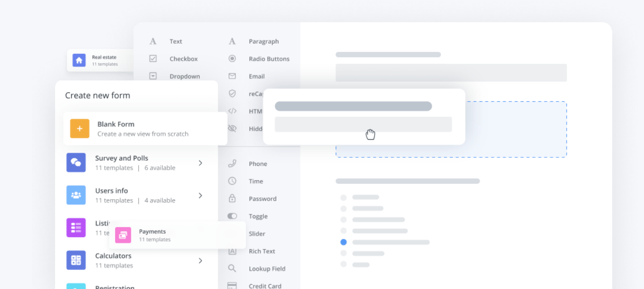Pick the Lookup Field magnifier icon
Screen dimensions: 644x289
[x=232, y=269]
